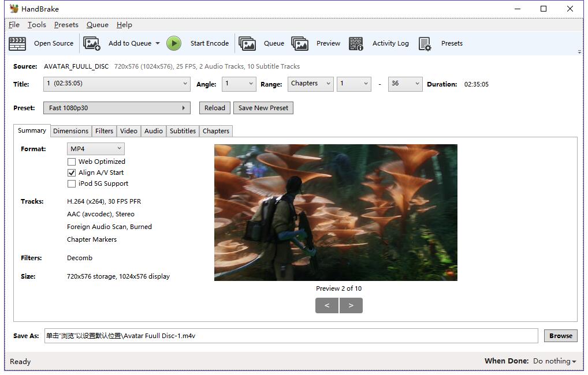Screen dimensions: 588x375
Task: Click the Save New Preset button
Action: click(x=263, y=108)
